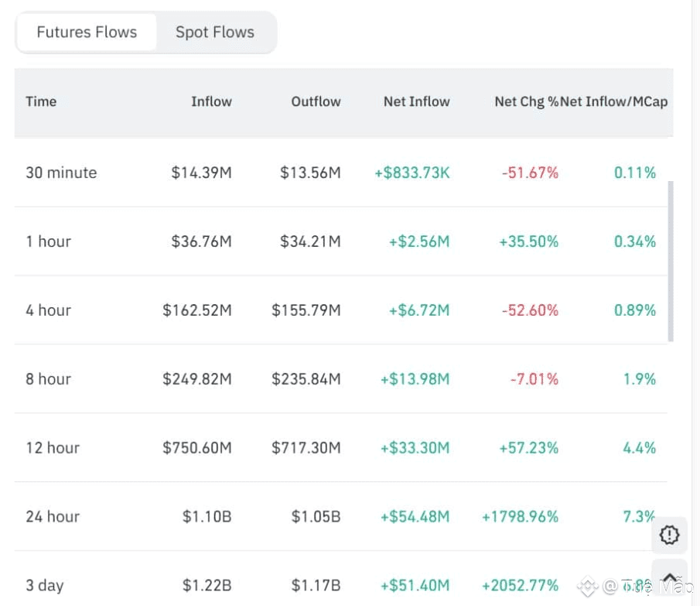The width and height of the screenshot is (700, 606).
Task: Click the scroll-to-top chevron button
Action: tap(669, 576)
